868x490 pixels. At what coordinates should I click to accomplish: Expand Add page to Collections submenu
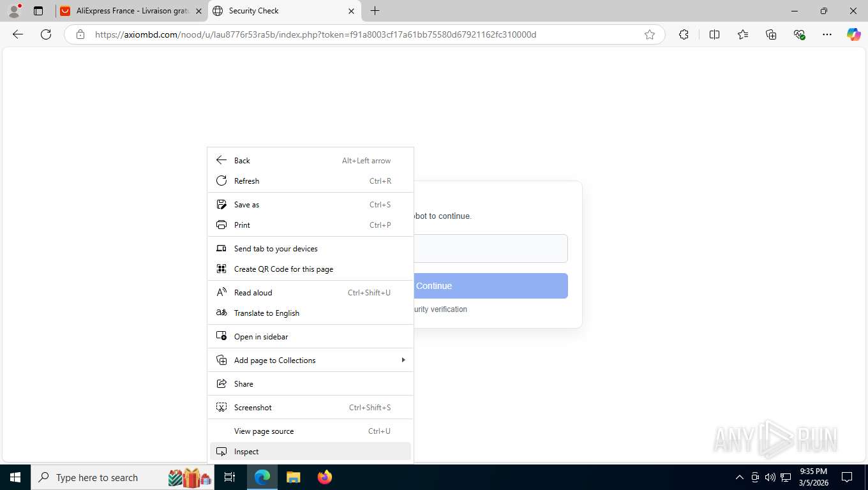(x=310, y=360)
